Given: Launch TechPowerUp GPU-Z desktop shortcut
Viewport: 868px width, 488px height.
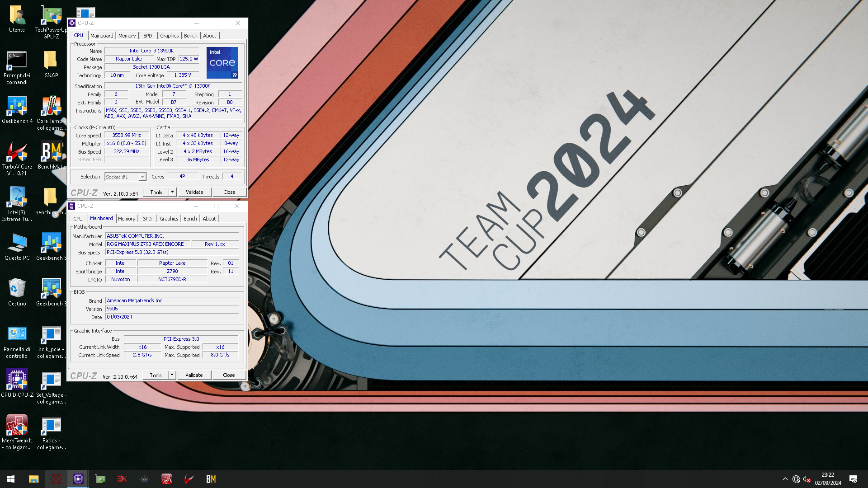Looking at the screenshot, I should coord(51,22).
